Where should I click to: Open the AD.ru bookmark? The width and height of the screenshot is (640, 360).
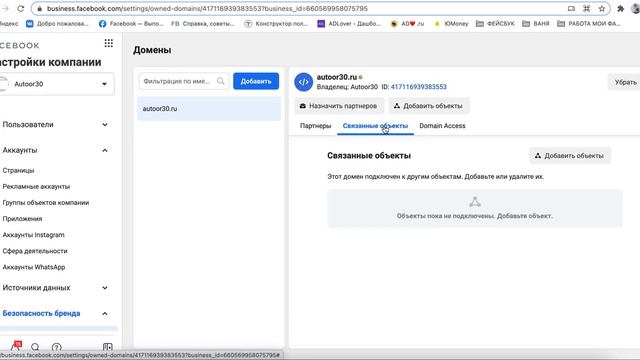point(407,24)
